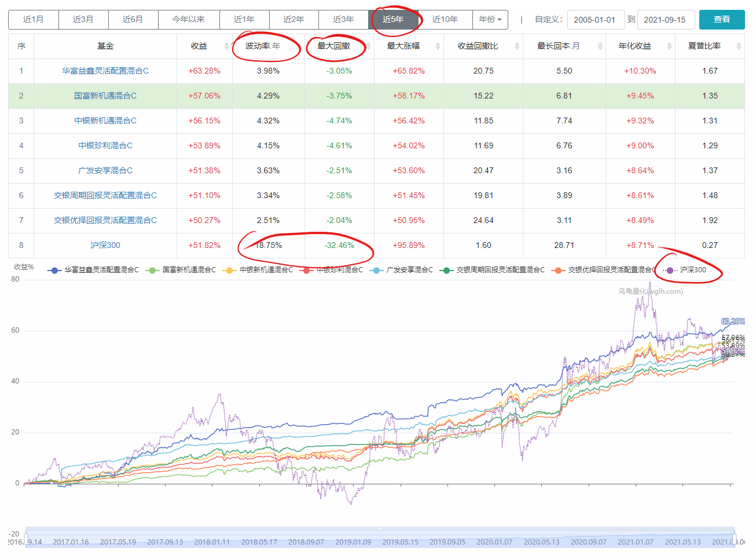This screenshot has width=756, height=555.
Task: Select the 近6月 period tab
Action: pyautogui.click(x=133, y=19)
